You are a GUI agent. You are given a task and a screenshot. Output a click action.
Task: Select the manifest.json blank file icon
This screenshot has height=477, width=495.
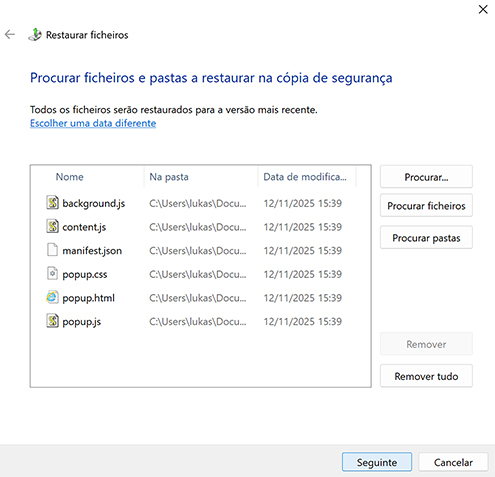tap(52, 250)
